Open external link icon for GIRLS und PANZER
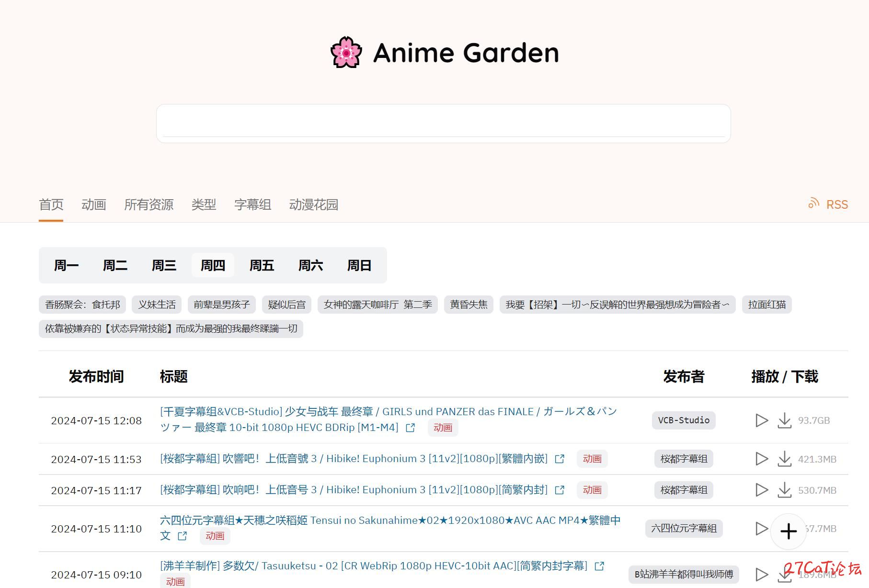The height and width of the screenshot is (588, 869). 410,428
